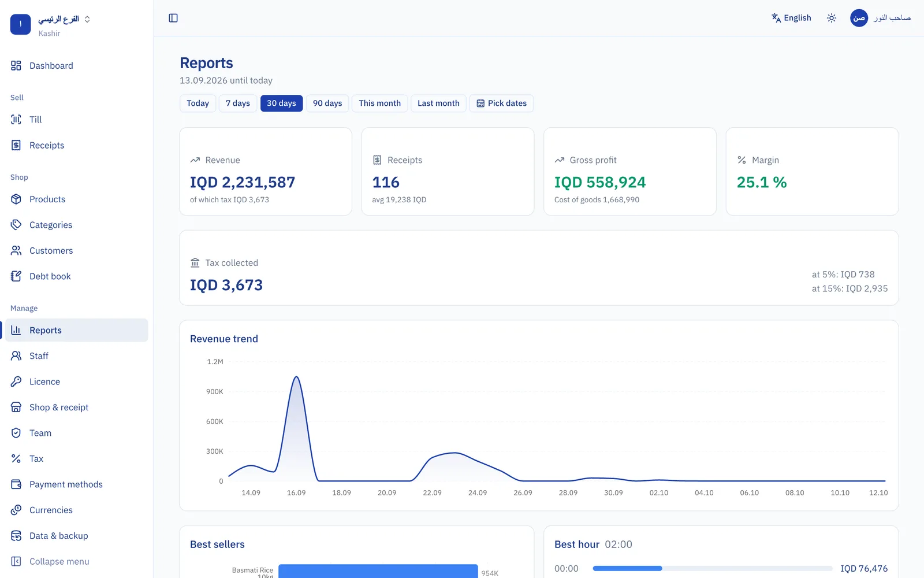The width and height of the screenshot is (924, 578).
Task: Click the Receipts count 116
Action: point(386,183)
